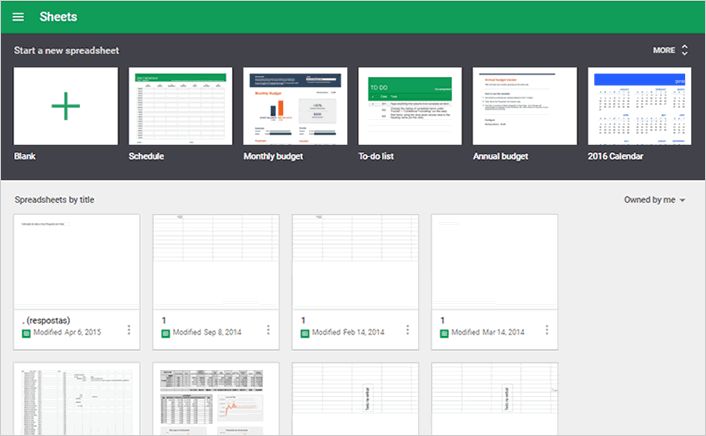
Task: Click Modified Sep 8, 2014 text
Action: coord(207,332)
